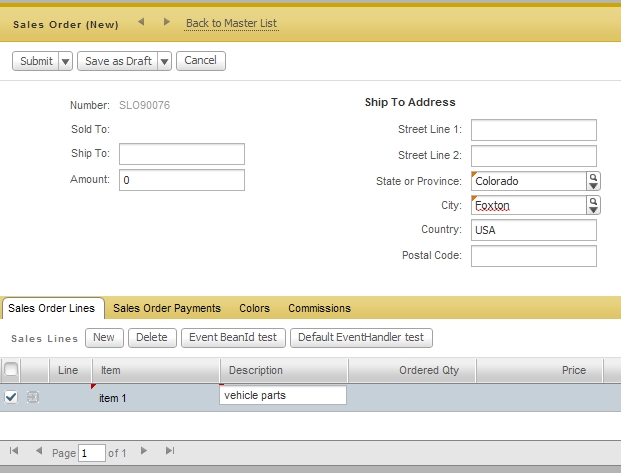Sort by the Ordered Qty column header
The width and height of the screenshot is (621, 473).
(x=412, y=370)
